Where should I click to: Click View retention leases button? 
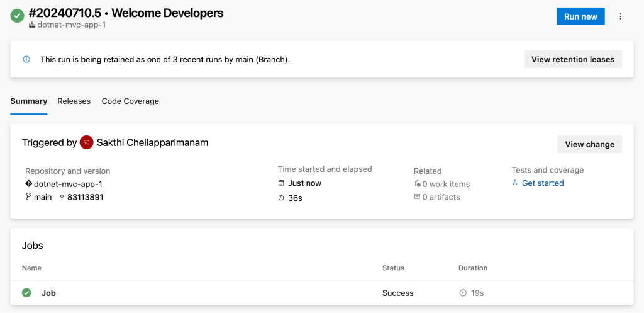[x=572, y=59]
